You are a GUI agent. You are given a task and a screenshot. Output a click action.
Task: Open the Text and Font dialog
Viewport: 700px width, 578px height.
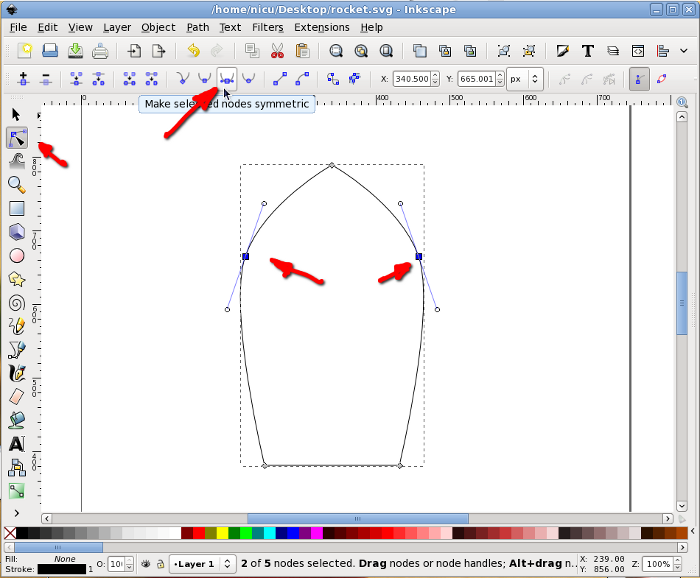pyautogui.click(x=588, y=51)
